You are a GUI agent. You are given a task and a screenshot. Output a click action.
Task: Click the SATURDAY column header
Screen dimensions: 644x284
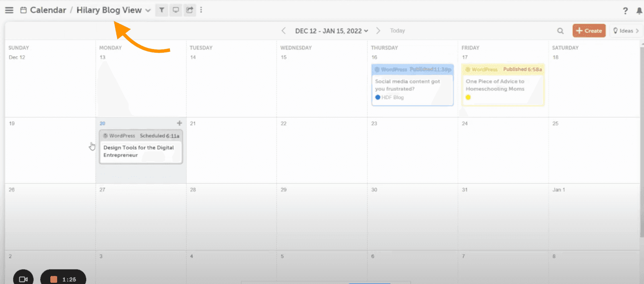coord(565,47)
